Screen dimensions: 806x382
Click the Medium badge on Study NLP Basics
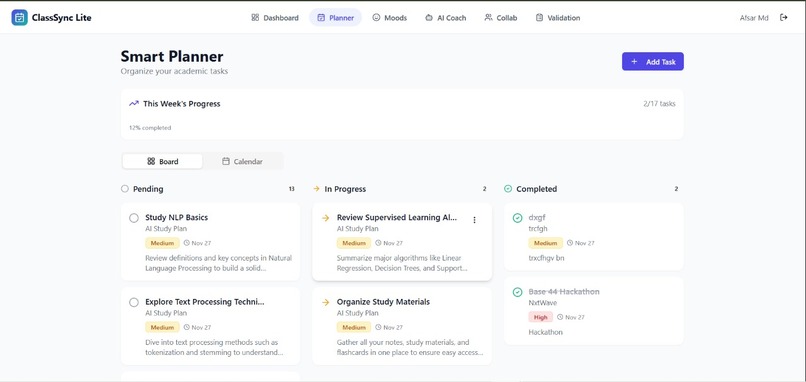click(162, 243)
